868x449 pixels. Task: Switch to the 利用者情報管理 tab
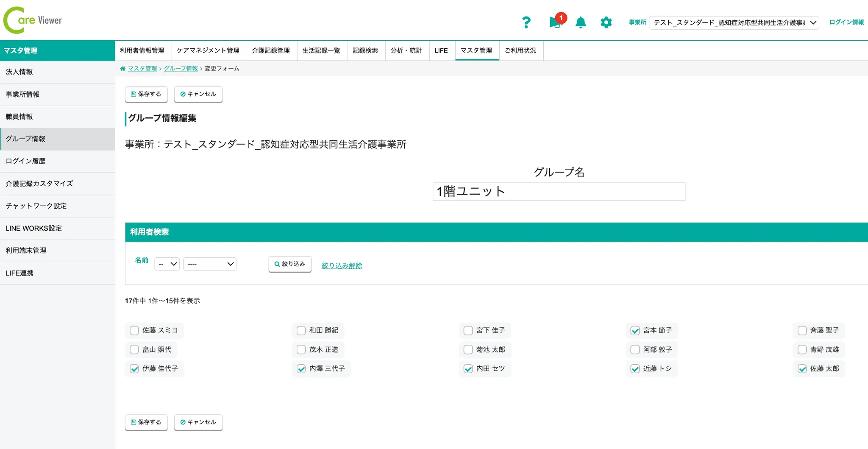[x=142, y=50]
